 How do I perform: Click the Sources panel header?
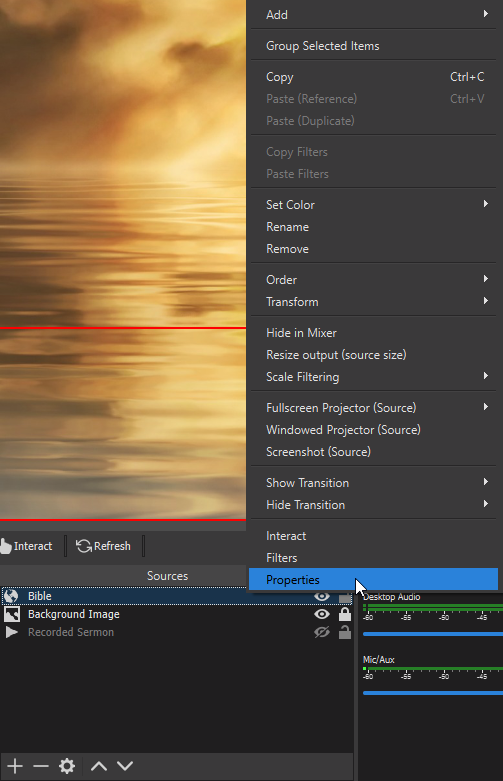click(x=167, y=576)
